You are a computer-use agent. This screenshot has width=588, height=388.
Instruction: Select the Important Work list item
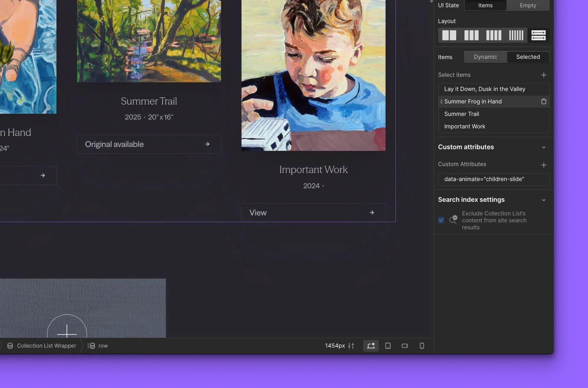pyautogui.click(x=494, y=126)
